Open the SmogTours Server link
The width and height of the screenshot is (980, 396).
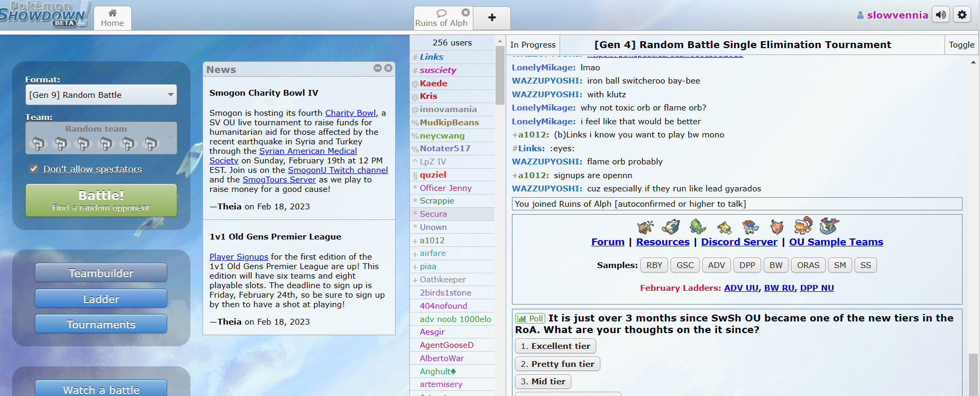[x=279, y=179]
